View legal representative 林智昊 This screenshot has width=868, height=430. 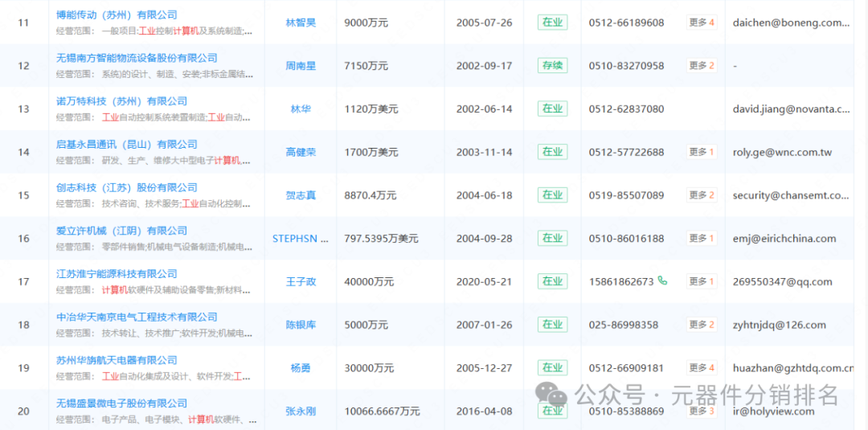301,23
